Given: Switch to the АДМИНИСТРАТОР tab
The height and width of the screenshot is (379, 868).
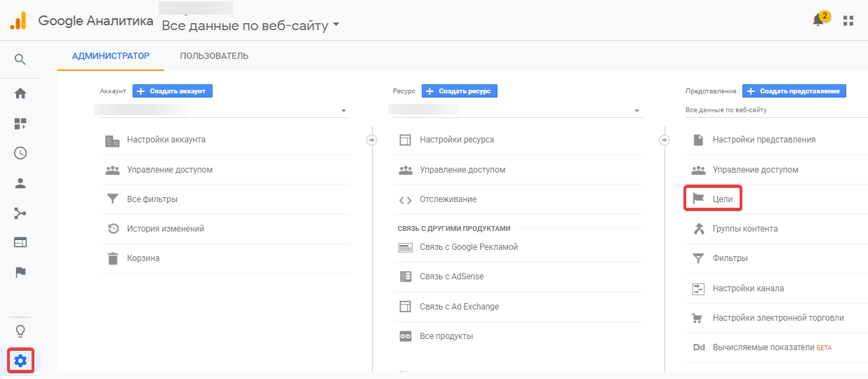Looking at the screenshot, I should [x=111, y=56].
